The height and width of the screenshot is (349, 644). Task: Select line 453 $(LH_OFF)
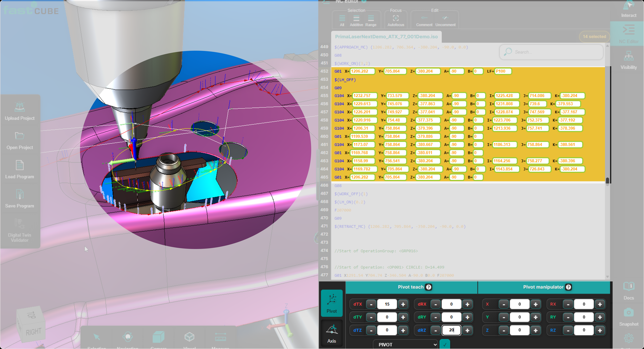(x=345, y=80)
